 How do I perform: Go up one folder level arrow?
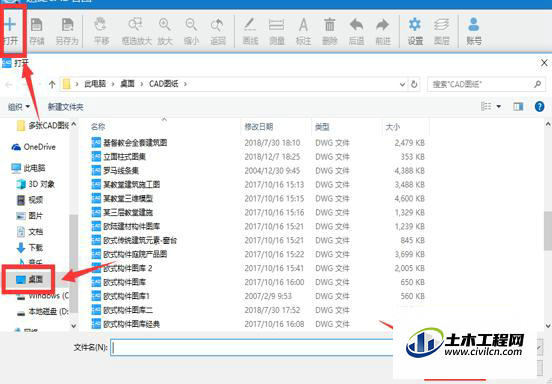tap(52, 84)
